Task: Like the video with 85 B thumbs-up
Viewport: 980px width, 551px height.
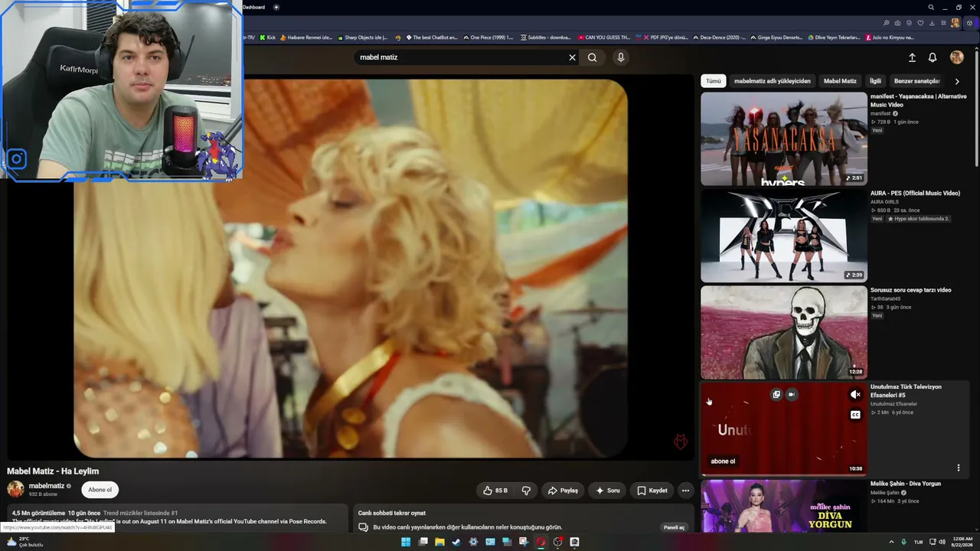Action: (x=495, y=491)
